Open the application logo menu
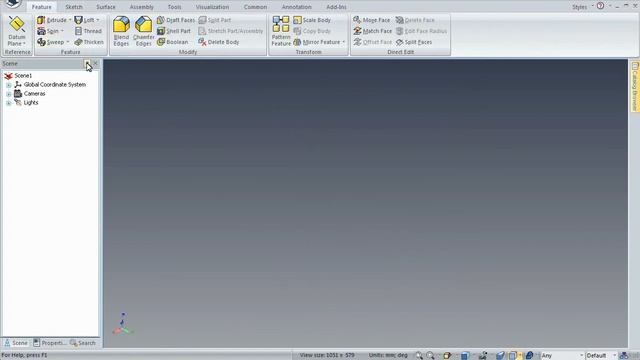 pos(13,4)
